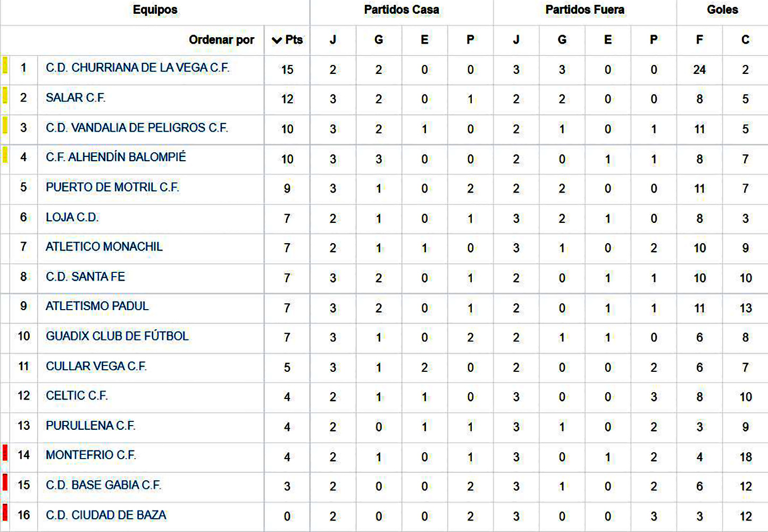The height and width of the screenshot is (532, 768).
Task: Click the Goles header
Action: 722,10
